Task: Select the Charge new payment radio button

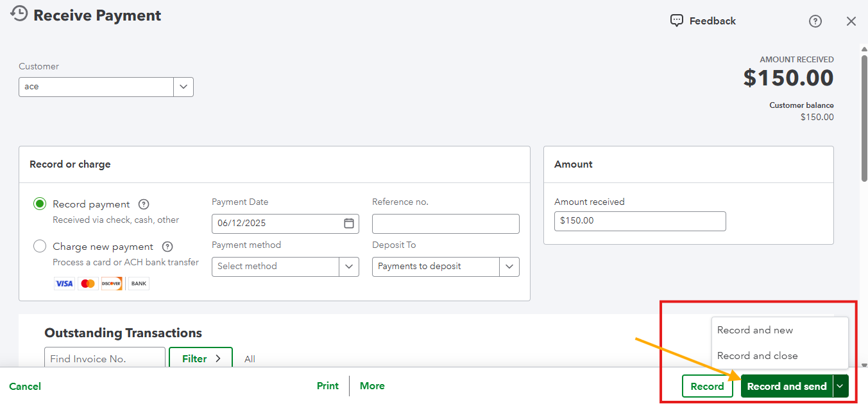Action: tap(40, 247)
